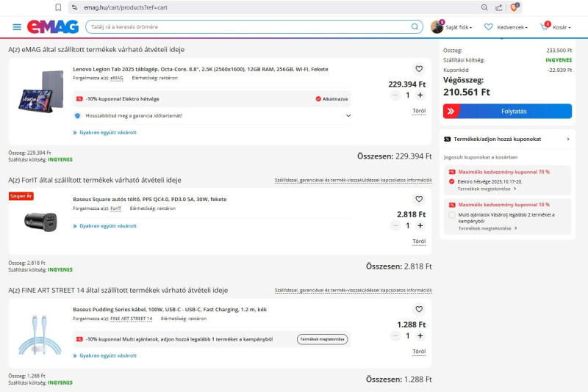
Task: Click the eMAG logo
Action: tap(53, 26)
